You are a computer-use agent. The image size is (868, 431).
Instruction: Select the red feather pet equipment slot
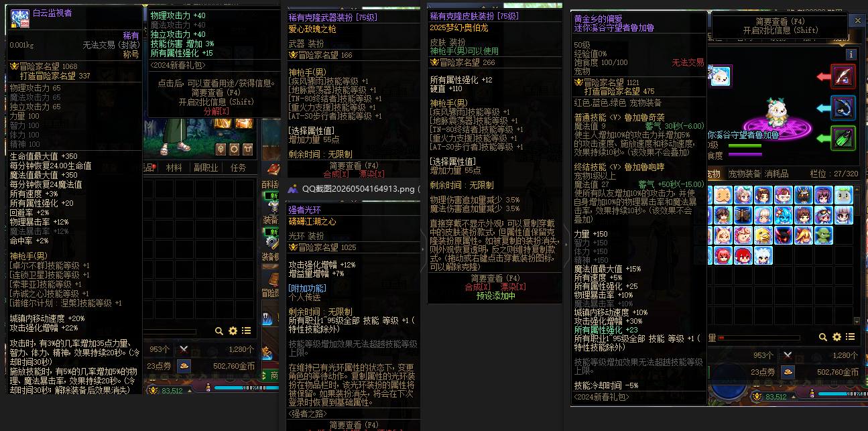[843, 76]
